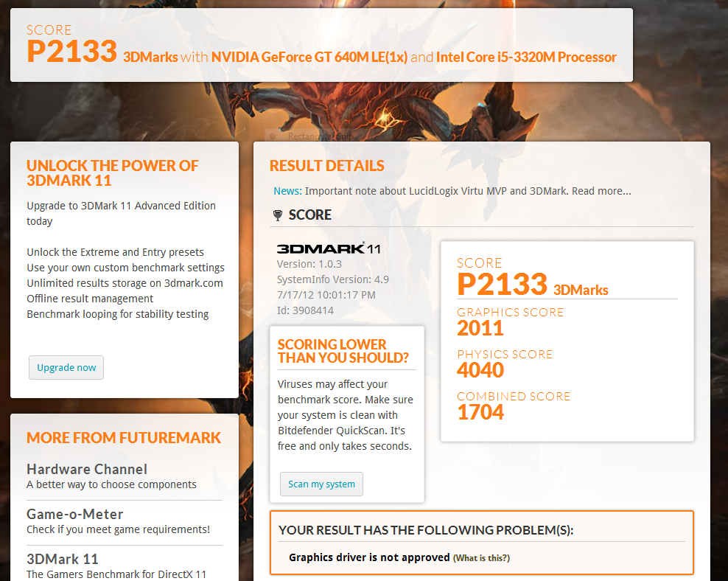Select the result 'Id: 3908414' text
The height and width of the screenshot is (581, 728).
305,310
